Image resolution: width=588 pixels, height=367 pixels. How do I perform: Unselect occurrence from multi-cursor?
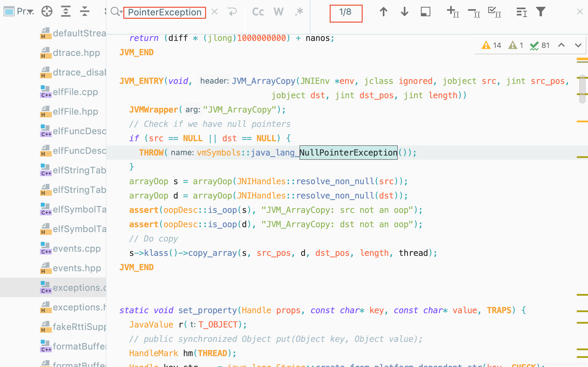tap(474, 12)
